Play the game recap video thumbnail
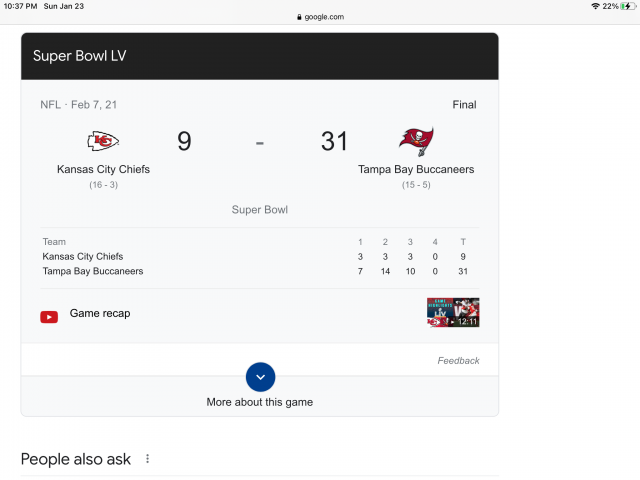 click(x=453, y=313)
